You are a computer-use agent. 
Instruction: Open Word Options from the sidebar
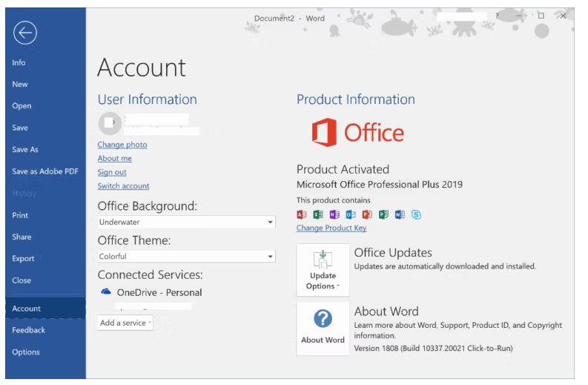(26, 352)
